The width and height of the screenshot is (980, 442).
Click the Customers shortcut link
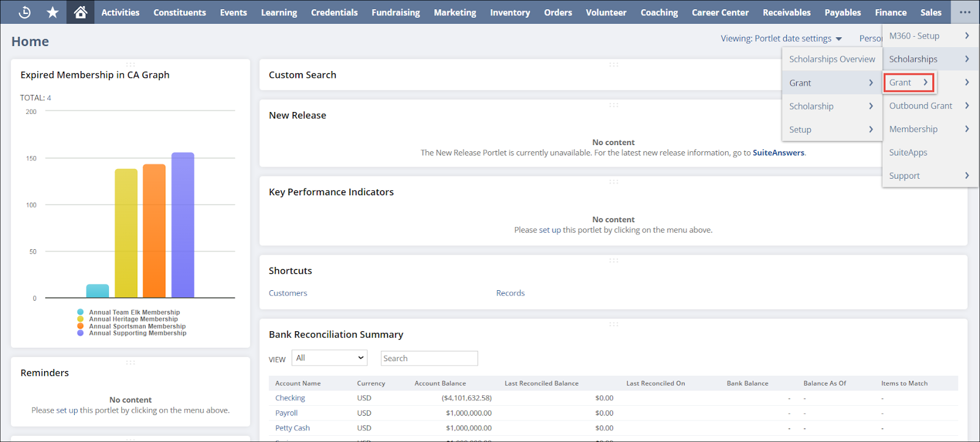[288, 293]
